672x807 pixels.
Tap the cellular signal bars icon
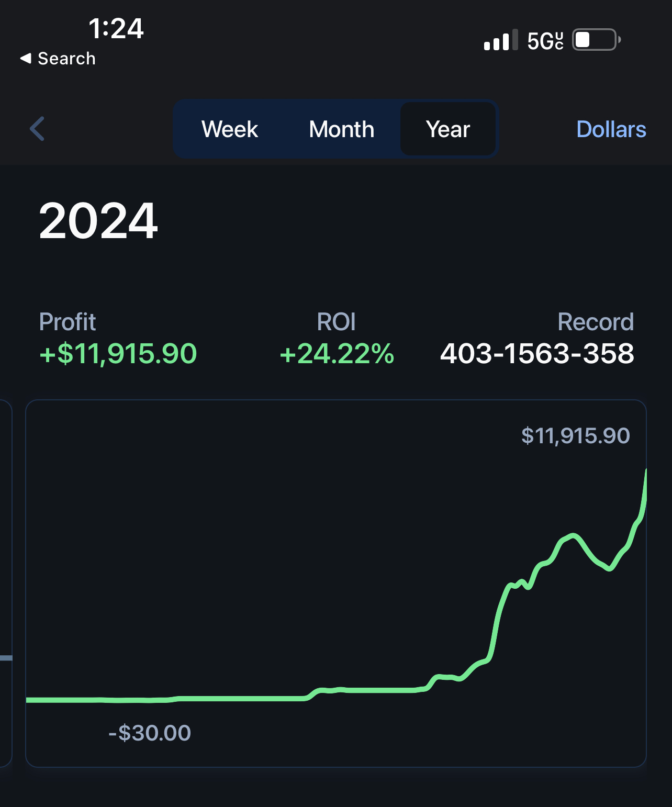[500, 40]
